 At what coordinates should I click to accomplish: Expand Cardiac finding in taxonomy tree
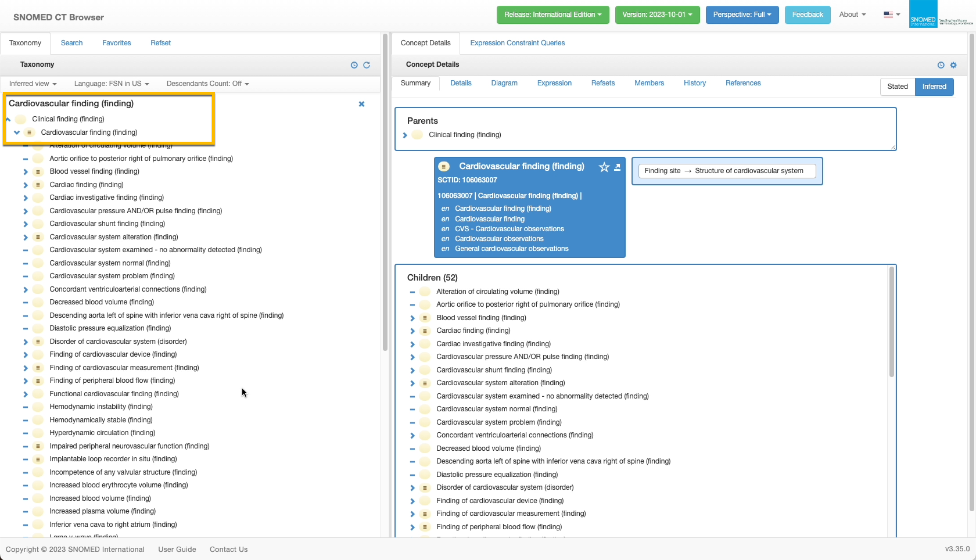[25, 185]
